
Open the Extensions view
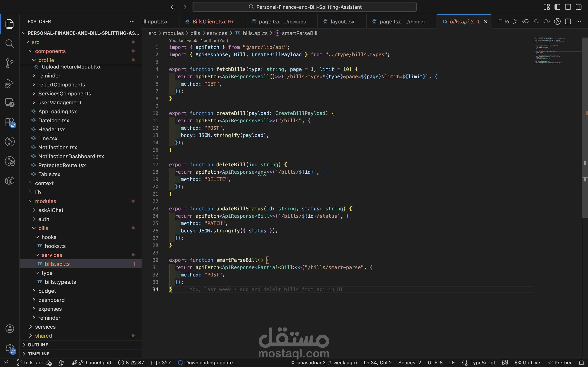[10, 122]
